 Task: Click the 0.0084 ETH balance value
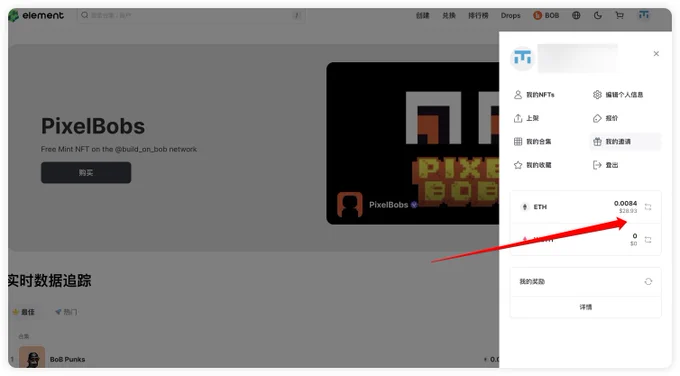click(625, 203)
